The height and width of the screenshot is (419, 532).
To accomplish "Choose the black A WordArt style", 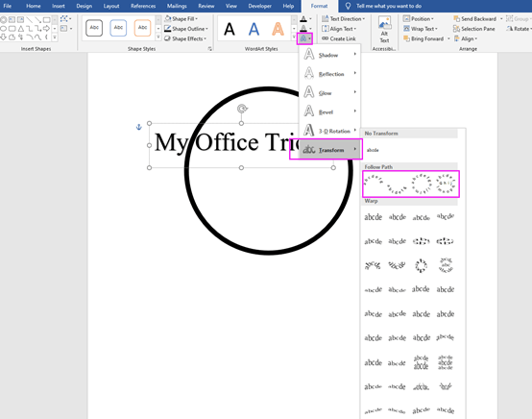I will coord(230,29).
